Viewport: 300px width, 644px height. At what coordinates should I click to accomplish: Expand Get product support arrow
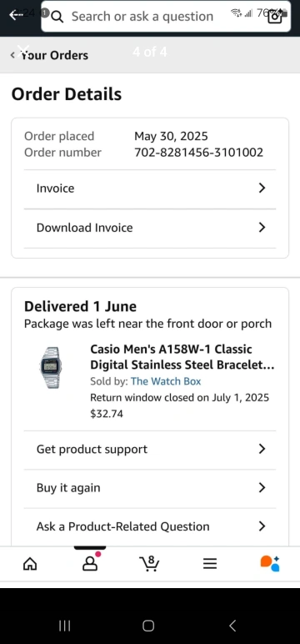point(262,449)
